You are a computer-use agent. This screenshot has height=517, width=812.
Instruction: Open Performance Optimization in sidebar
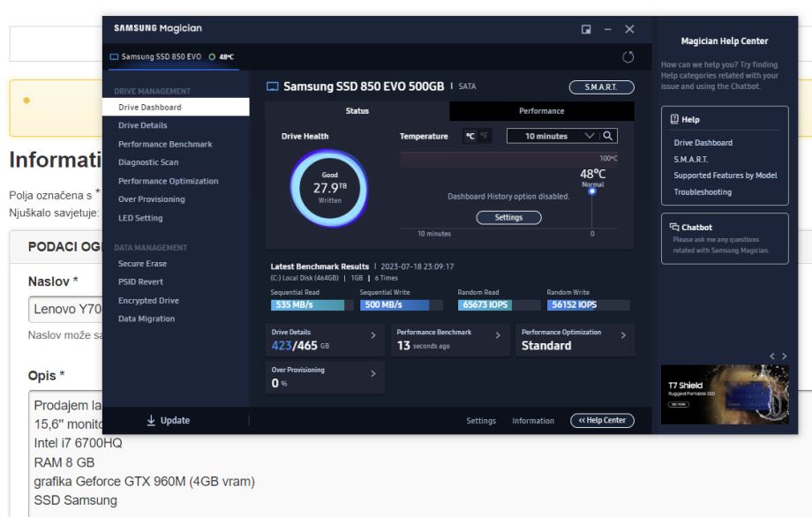169,181
